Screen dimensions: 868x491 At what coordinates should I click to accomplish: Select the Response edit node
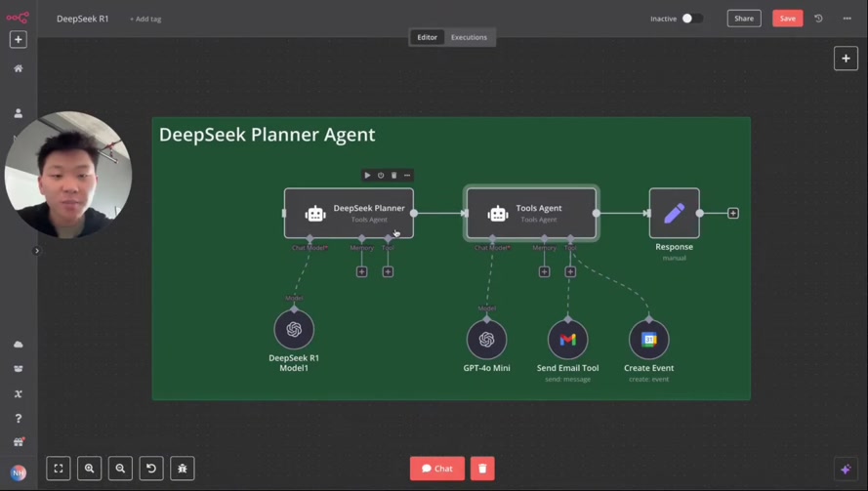(675, 213)
